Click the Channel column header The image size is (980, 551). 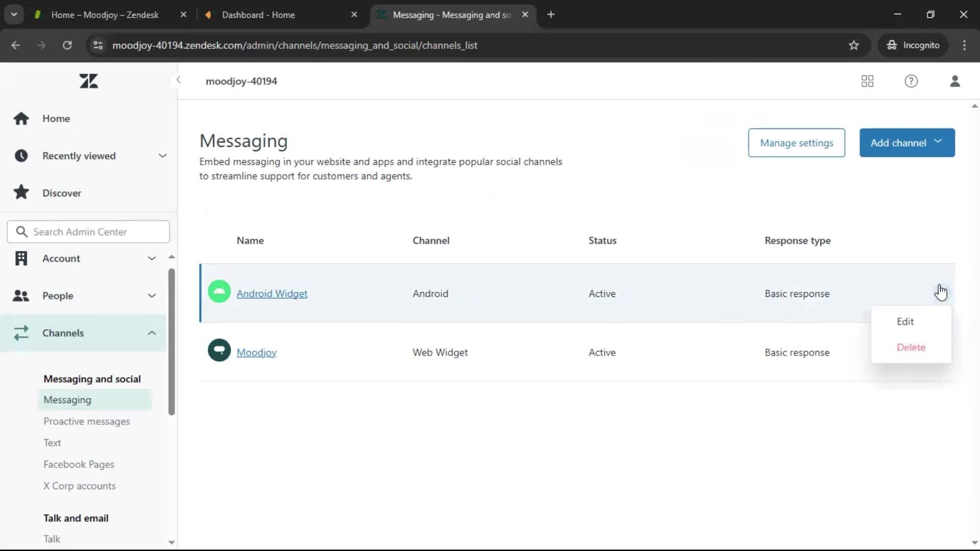431,240
